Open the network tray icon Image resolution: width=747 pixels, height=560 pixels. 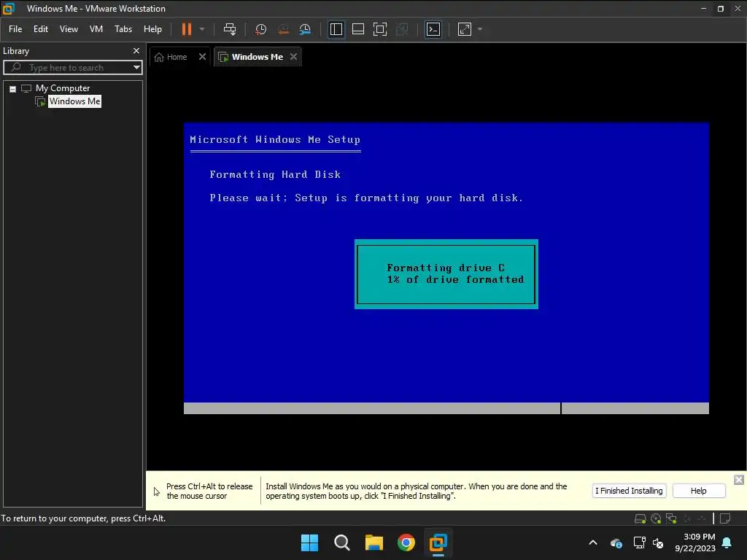click(639, 542)
